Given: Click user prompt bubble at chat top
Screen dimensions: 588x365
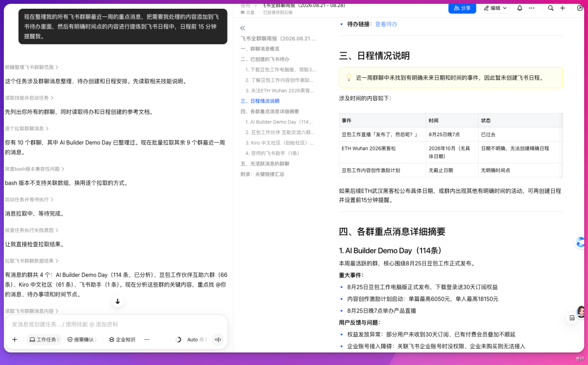Looking at the screenshot, I should coord(123,26).
